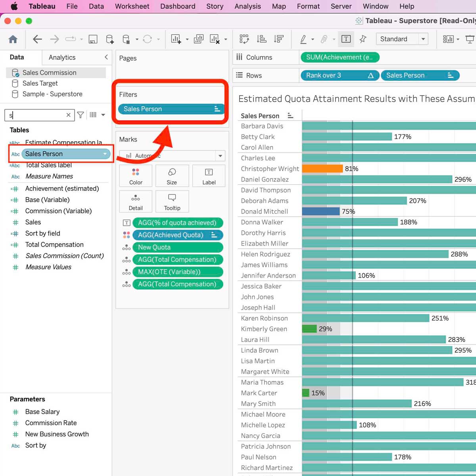Enter Presentation Mode from the toolbar
The width and height of the screenshot is (476, 476).
pyautogui.click(x=470, y=39)
